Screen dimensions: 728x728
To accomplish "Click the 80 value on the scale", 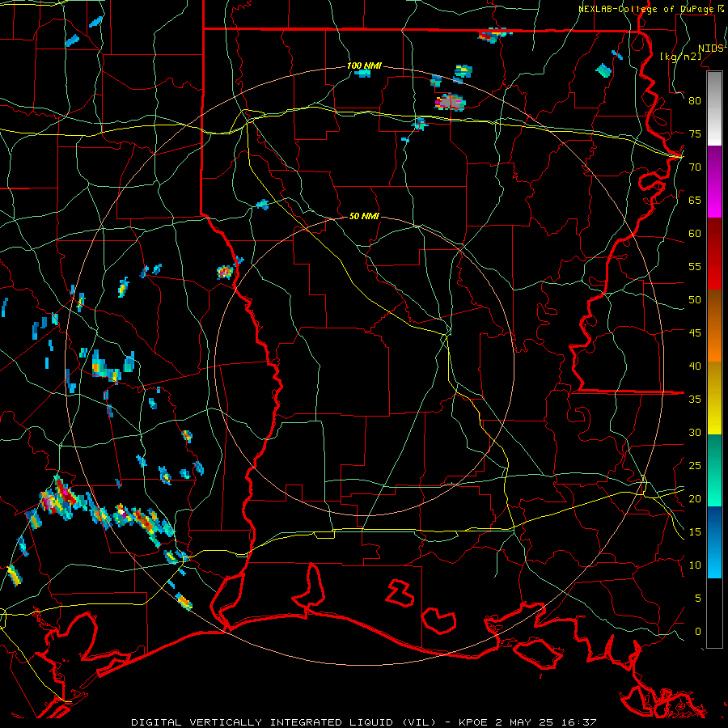I will [695, 101].
